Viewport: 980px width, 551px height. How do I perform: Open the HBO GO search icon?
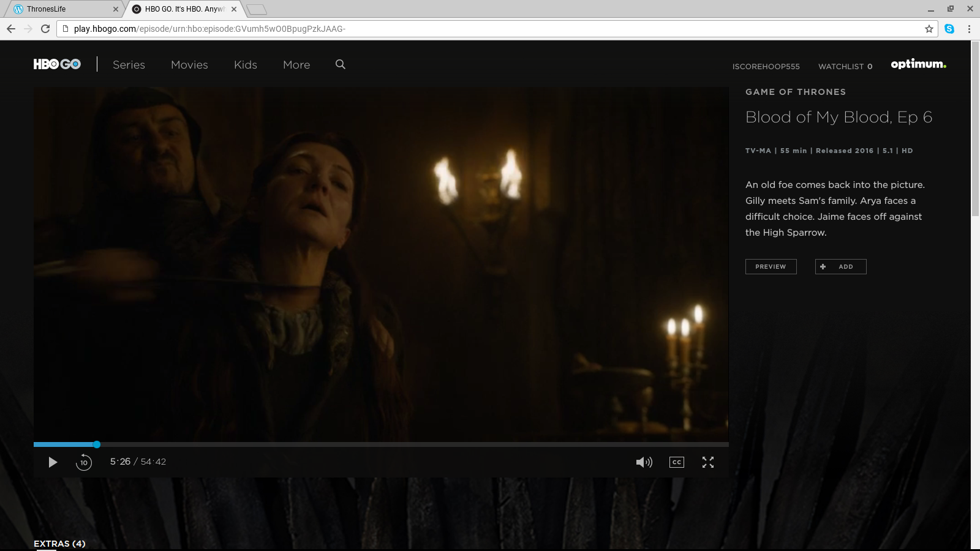click(x=341, y=64)
